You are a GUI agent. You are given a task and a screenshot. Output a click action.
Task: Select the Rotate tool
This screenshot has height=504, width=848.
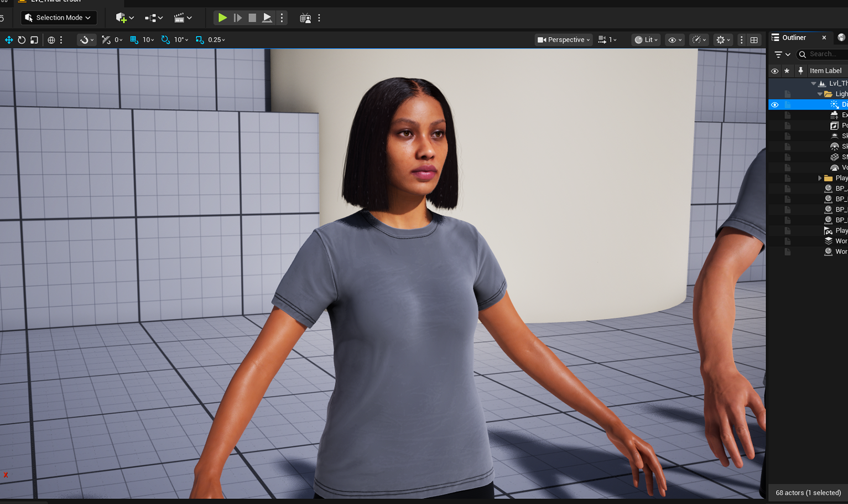point(21,39)
